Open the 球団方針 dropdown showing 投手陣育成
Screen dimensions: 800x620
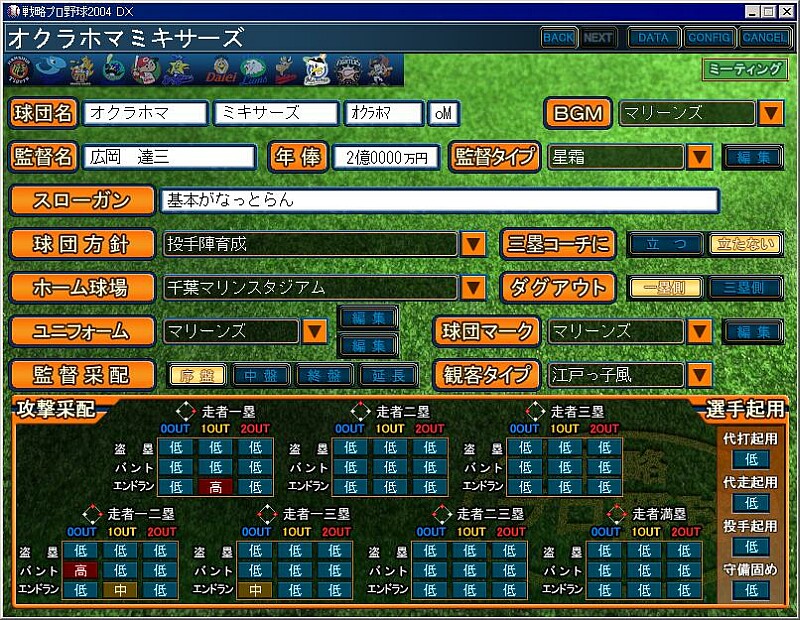tap(473, 244)
